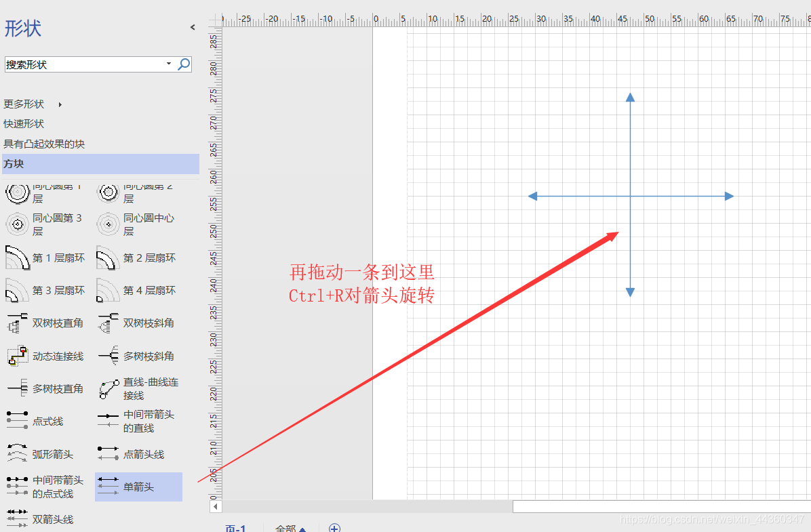This screenshot has width=811, height=532.
Task: Select the 同心圆第 1 层 shape icon
Action: click(x=18, y=192)
